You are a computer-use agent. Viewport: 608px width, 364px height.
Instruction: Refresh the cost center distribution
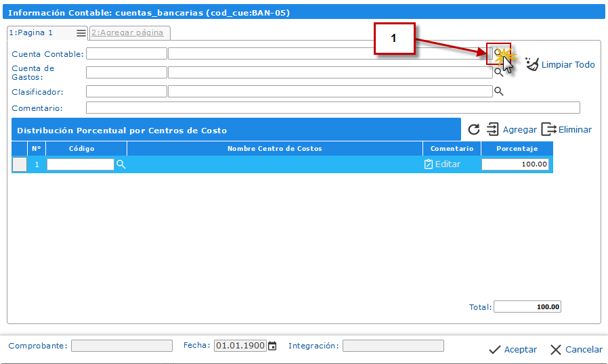click(473, 129)
